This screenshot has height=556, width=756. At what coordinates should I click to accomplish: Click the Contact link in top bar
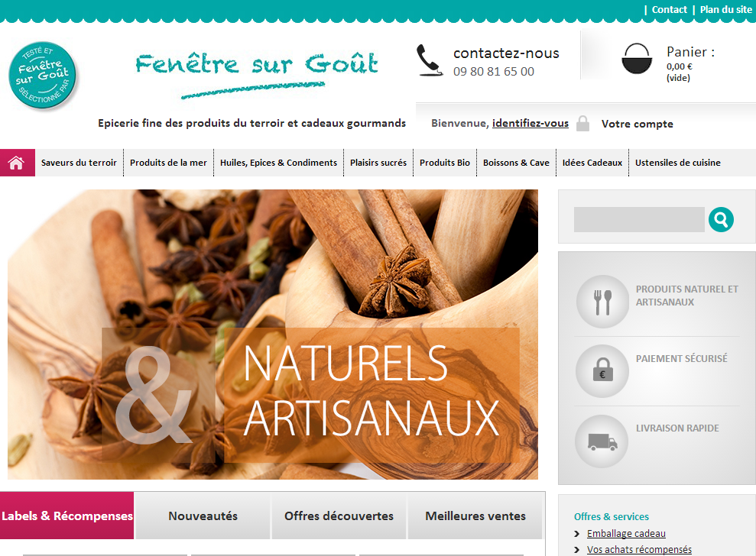pyautogui.click(x=669, y=10)
